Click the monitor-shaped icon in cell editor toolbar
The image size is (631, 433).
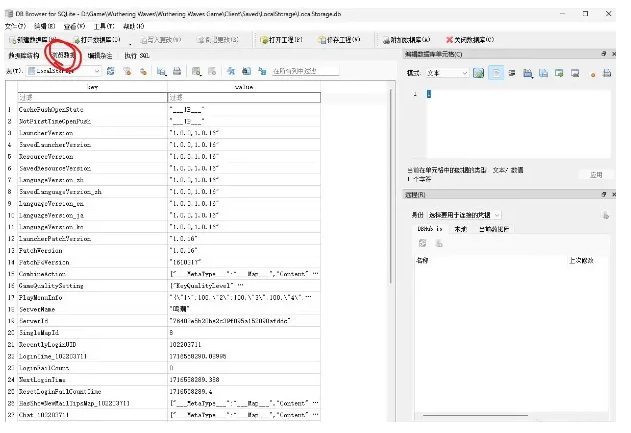(x=575, y=73)
